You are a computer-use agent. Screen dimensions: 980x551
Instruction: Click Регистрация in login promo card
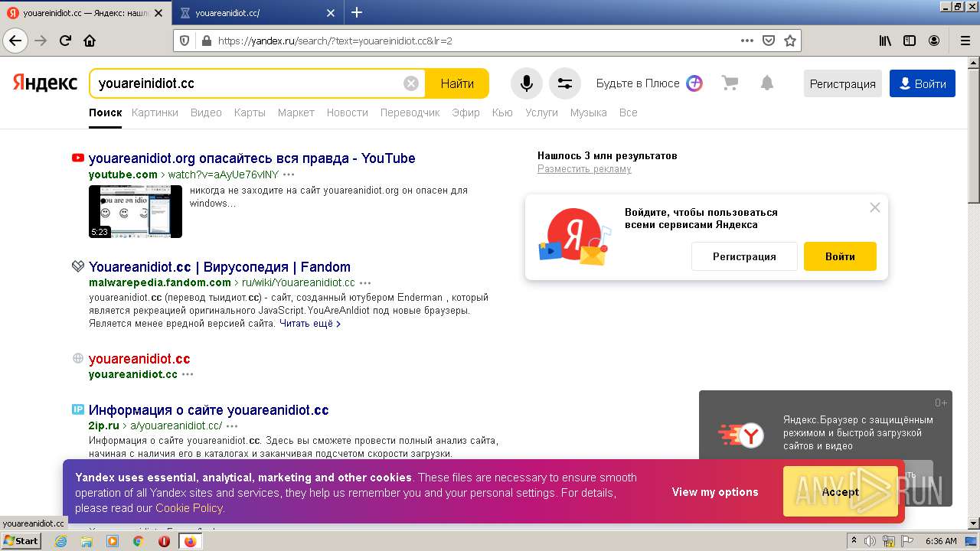point(744,256)
